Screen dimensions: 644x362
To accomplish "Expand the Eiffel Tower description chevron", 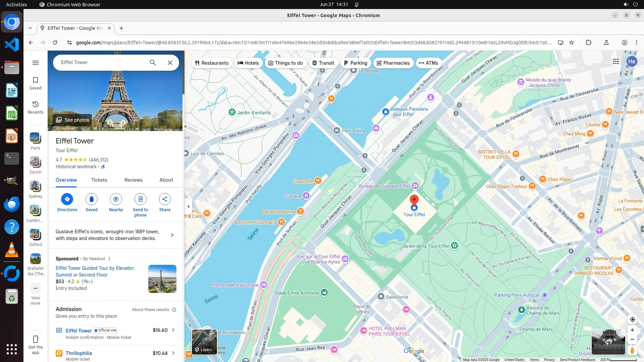I will pos(172,235).
